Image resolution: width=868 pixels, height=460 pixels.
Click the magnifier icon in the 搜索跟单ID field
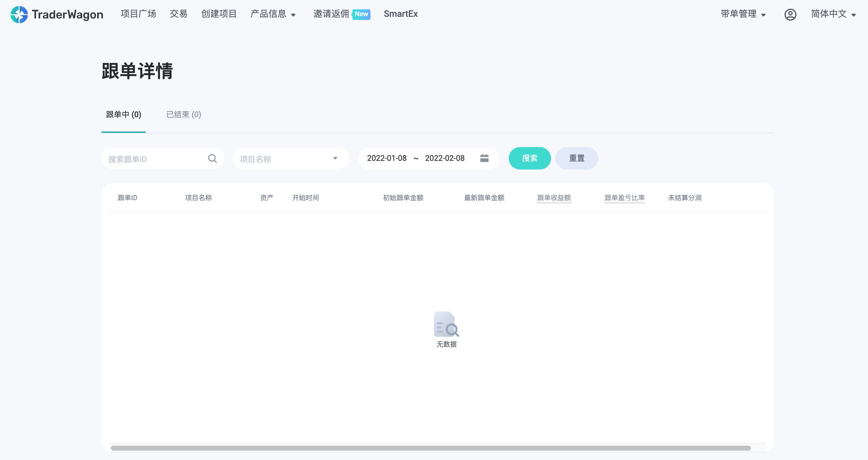point(212,158)
